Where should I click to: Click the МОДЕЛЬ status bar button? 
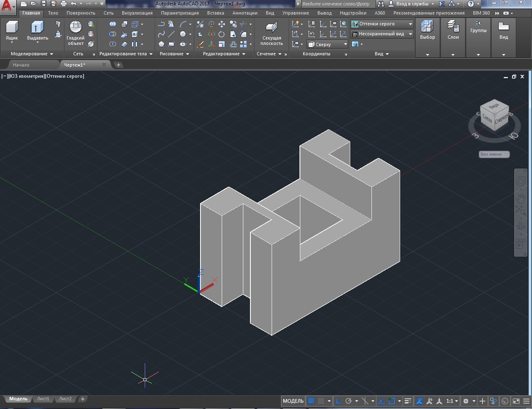(x=293, y=401)
